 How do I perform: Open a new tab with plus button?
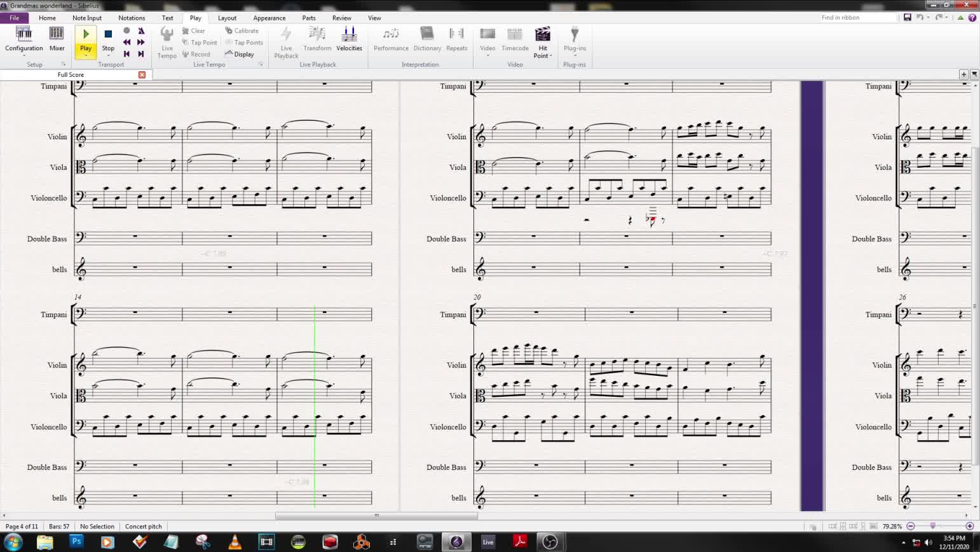click(x=963, y=74)
